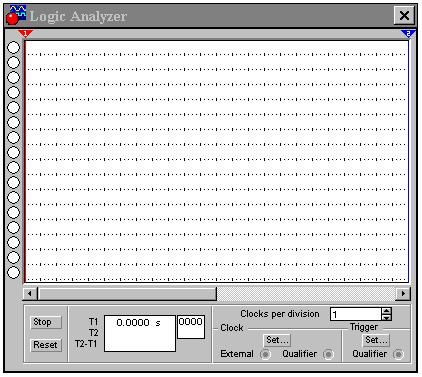Grab the blue cursor 2 marker

coord(408,33)
